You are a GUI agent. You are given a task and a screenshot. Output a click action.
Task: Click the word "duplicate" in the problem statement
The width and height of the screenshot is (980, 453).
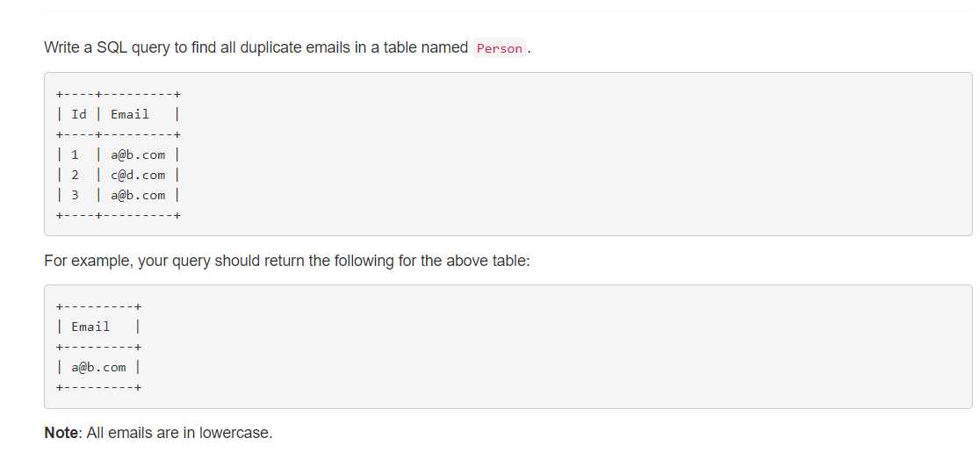pos(270,47)
